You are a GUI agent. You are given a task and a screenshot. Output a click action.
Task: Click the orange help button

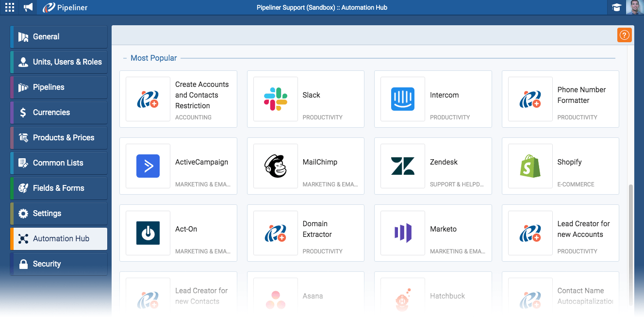pyautogui.click(x=624, y=34)
